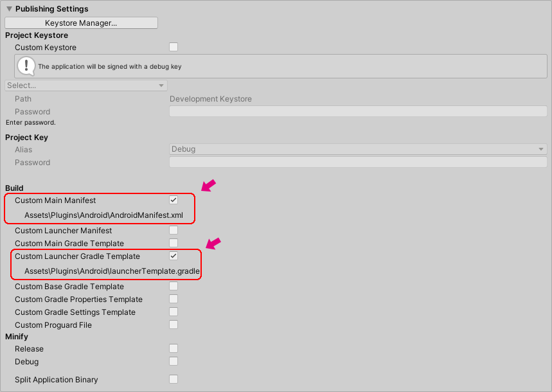Viewport: 552px width, 392px height.
Task: Toggle Minify Debug checkbox
Action: pos(174,361)
